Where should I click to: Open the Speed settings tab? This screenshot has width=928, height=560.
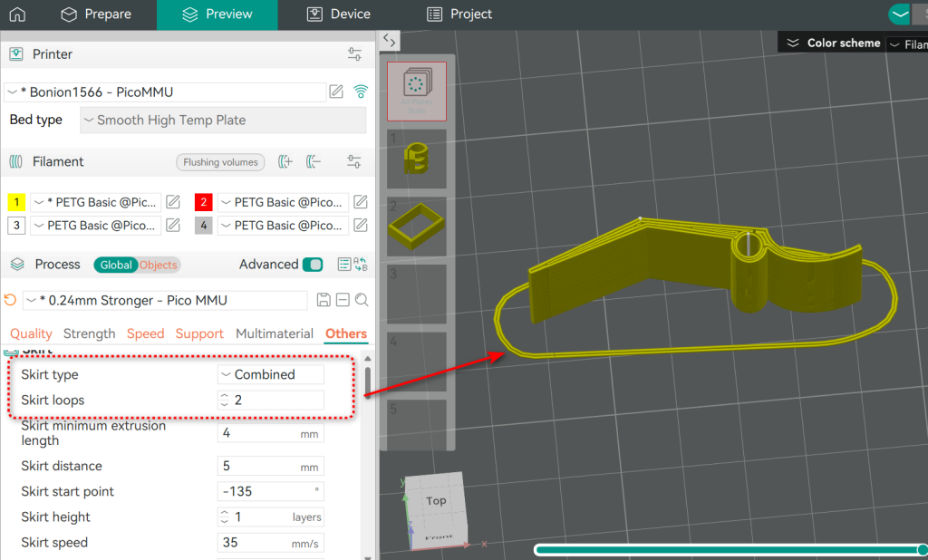point(146,333)
